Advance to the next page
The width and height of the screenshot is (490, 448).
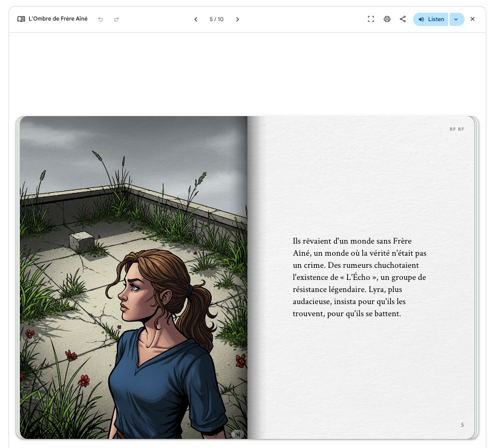(x=237, y=19)
